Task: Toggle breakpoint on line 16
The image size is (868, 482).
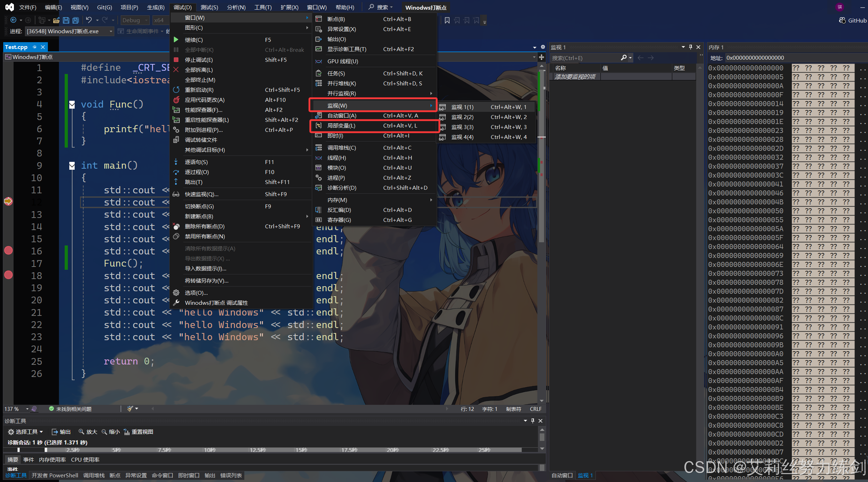Action: (8, 250)
